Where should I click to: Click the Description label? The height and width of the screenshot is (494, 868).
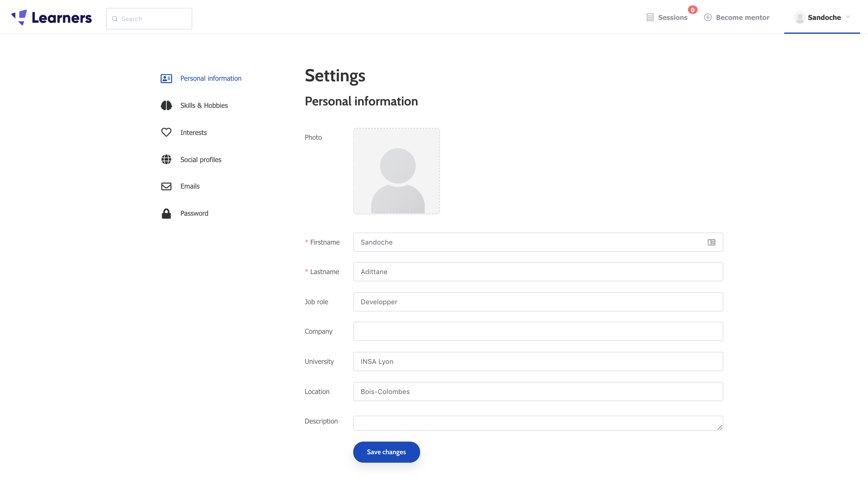pos(321,421)
